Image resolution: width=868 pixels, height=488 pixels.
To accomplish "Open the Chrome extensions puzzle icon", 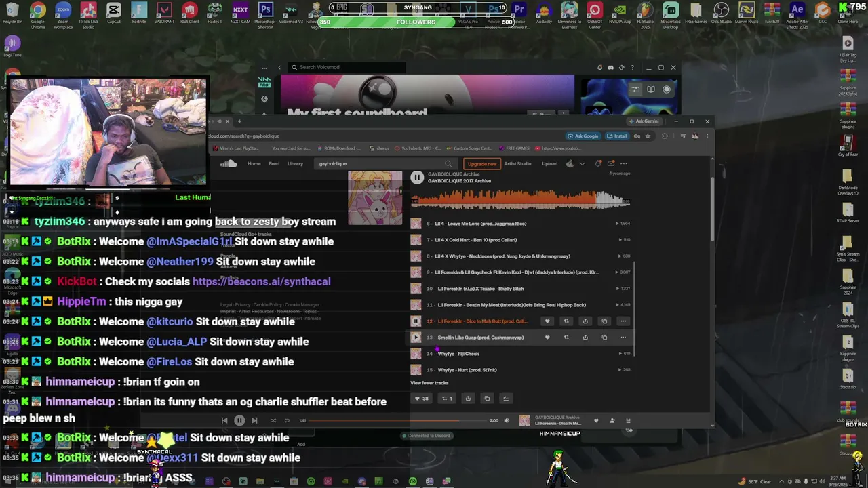I will tap(665, 136).
